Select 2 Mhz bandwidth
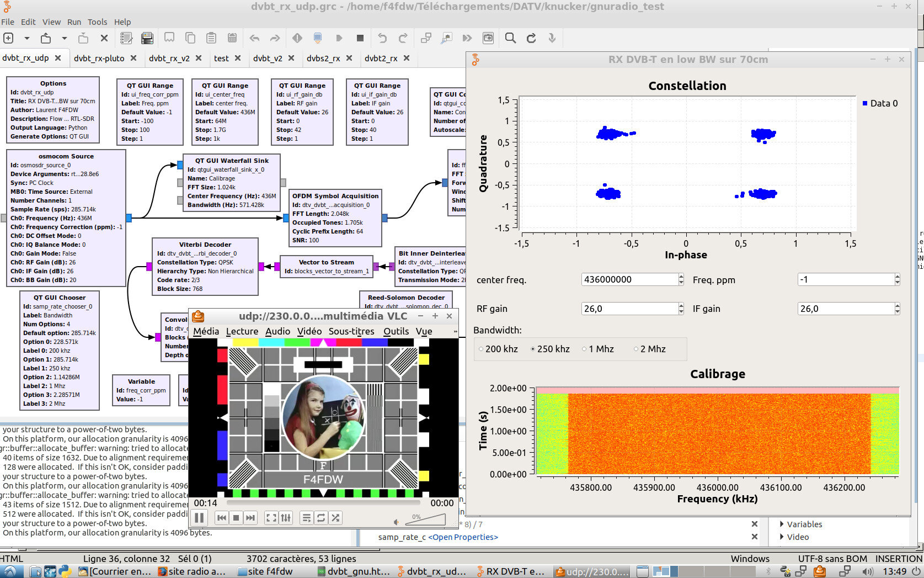 650,349
